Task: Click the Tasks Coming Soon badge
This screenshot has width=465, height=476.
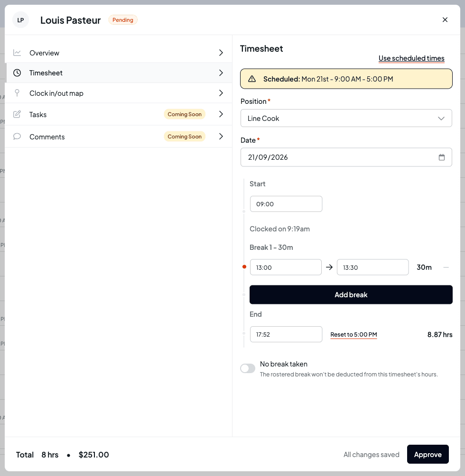Action: click(x=185, y=114)
